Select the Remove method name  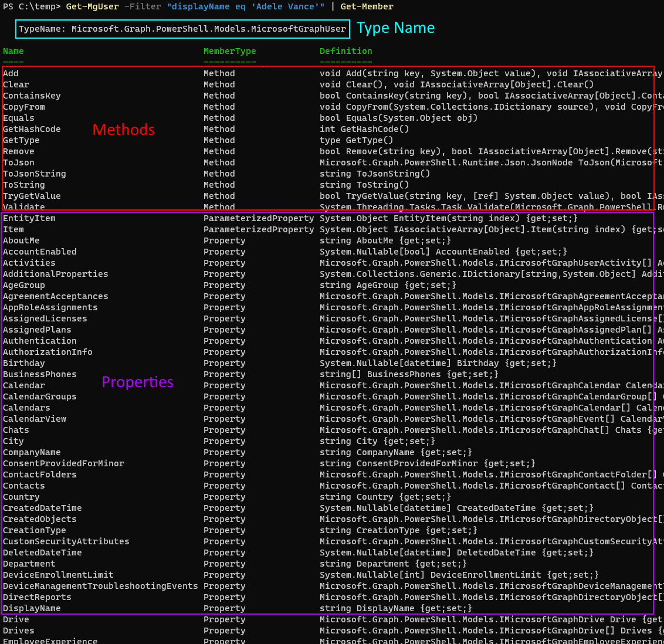pyautogui.click(x=19, y=151)
